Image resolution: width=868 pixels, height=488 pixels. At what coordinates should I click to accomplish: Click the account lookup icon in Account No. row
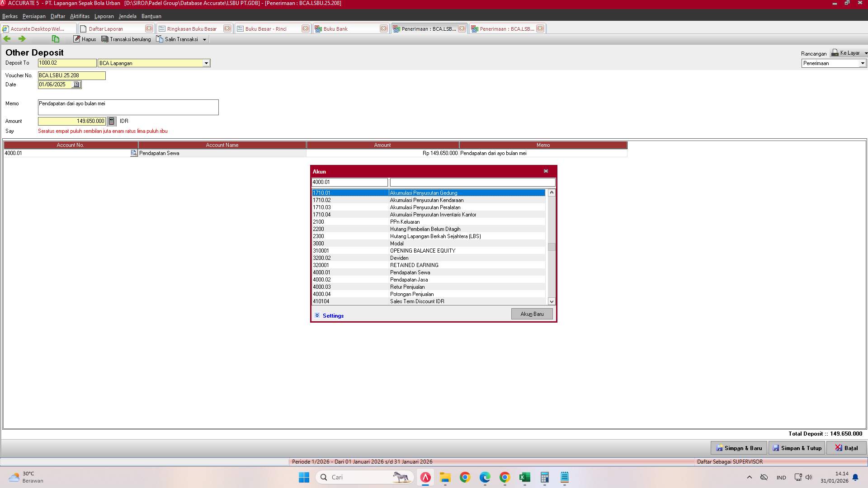tap(133, 153)
